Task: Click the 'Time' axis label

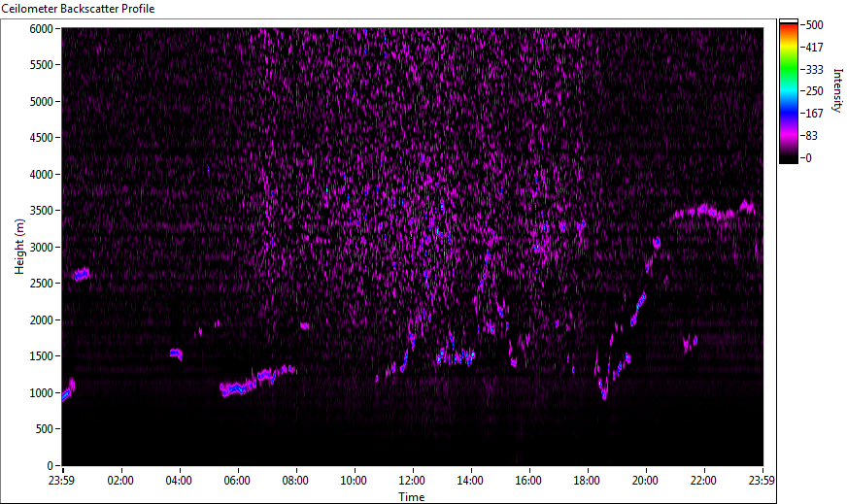Action: click(x=412, y=497)
